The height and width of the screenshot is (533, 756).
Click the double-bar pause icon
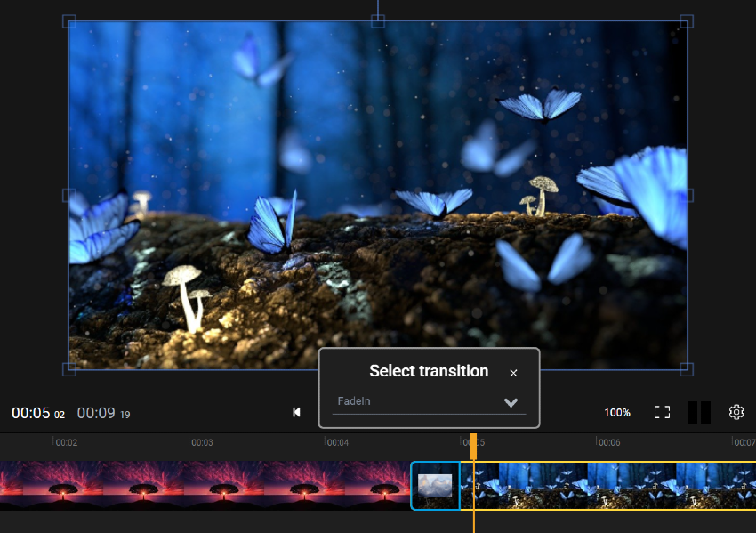699,412
